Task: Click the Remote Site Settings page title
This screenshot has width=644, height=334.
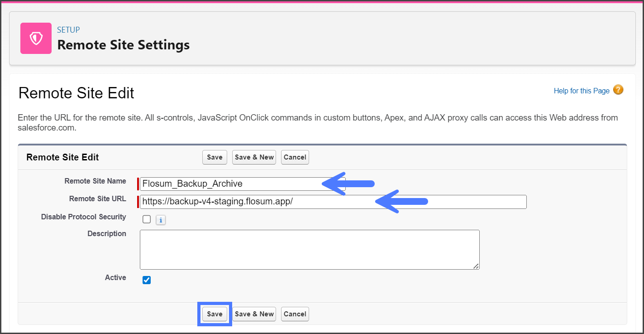Action: pyautogui.click(x=123, y=45)
